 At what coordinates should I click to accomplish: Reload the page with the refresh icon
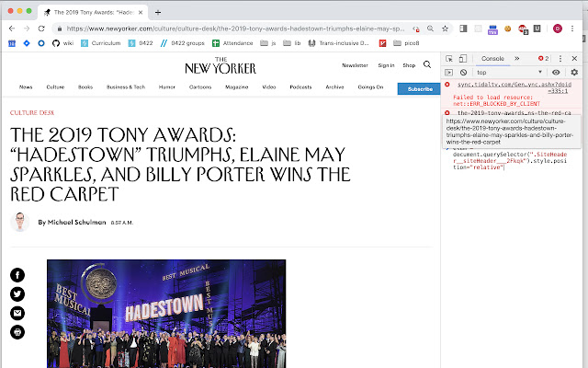(x=41, y=29)
